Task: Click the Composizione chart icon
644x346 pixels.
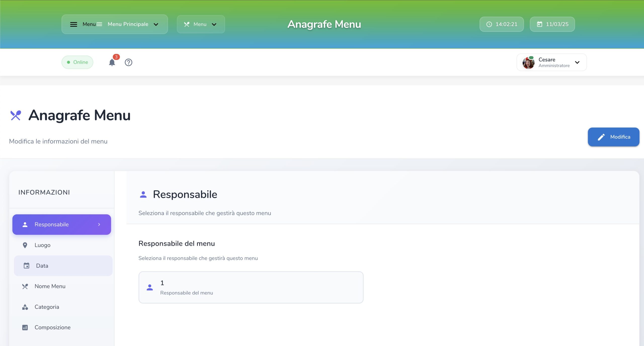Action: click(25, 327)
